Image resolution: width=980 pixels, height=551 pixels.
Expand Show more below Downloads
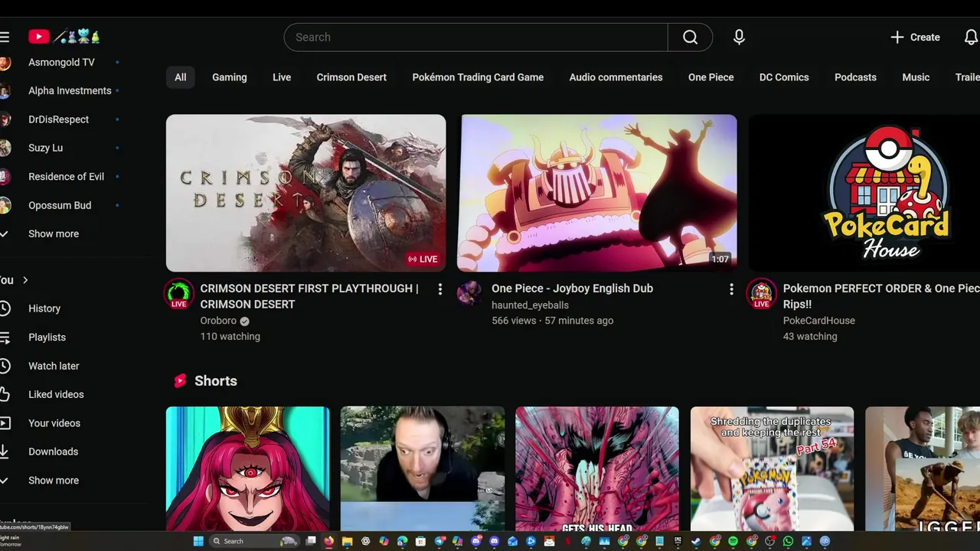click(x=54, y=481)
